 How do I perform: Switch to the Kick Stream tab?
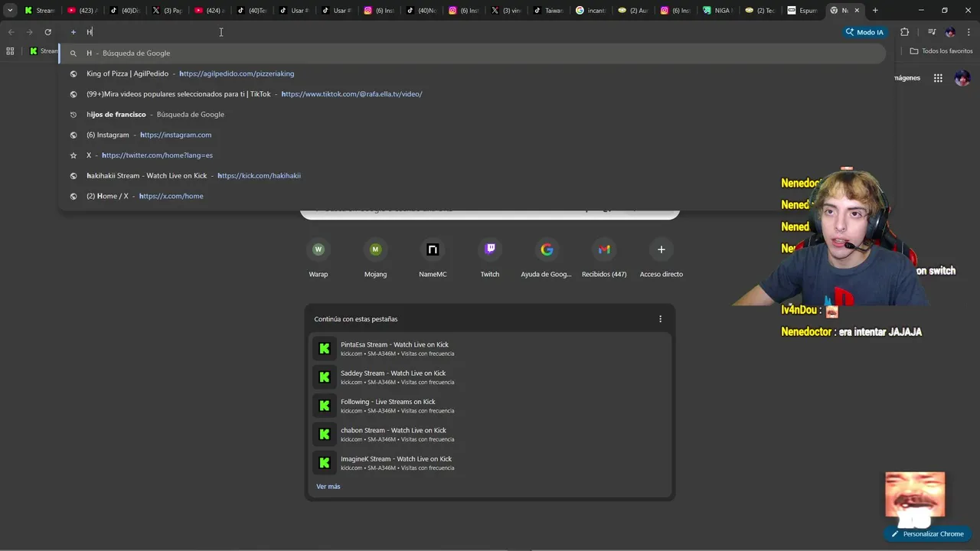pyautogui.click(x=39, y=11)
